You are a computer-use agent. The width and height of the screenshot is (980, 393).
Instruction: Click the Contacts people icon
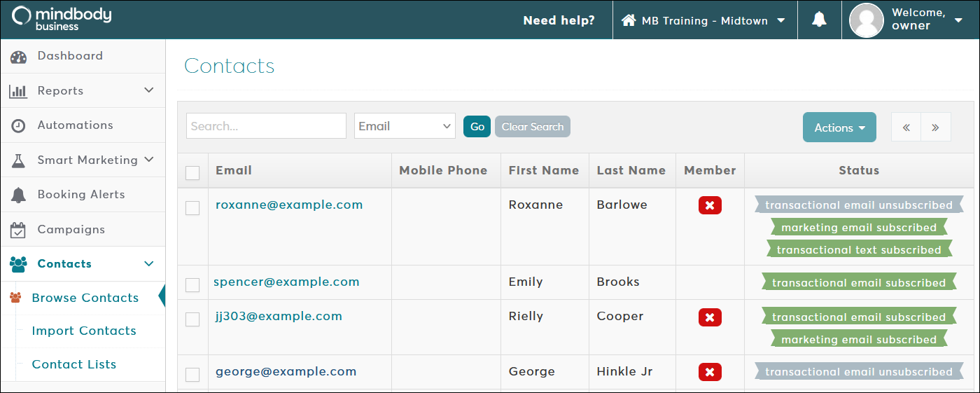(18, 264)
